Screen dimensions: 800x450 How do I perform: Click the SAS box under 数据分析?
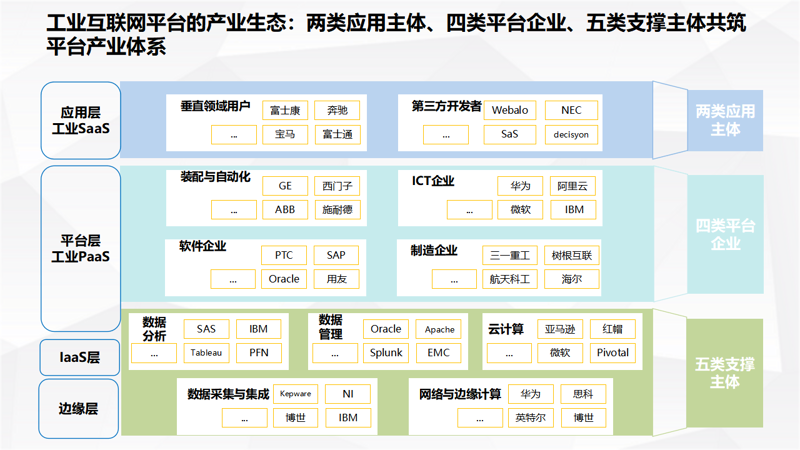click(206, 329)
